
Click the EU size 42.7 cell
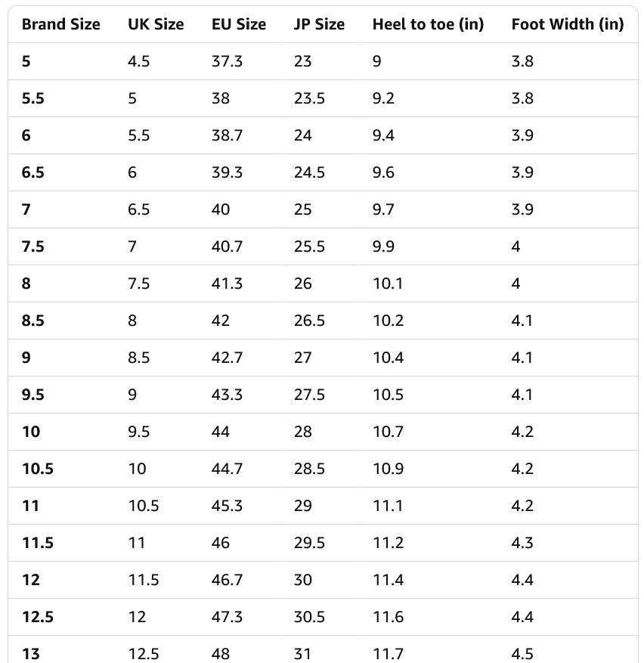point(227,358)
